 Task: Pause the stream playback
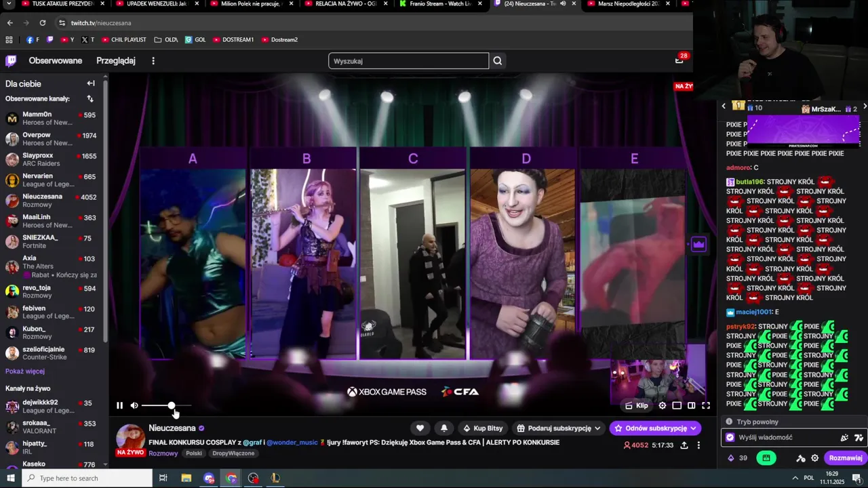119,405
